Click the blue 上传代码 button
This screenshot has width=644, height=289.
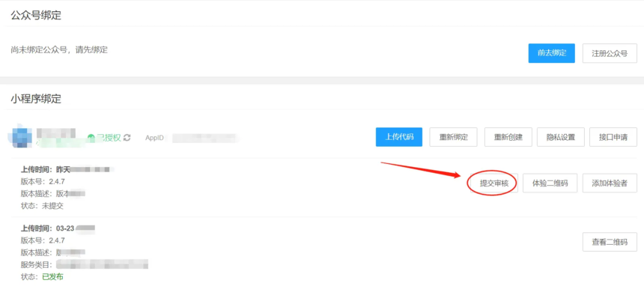(399, 137)
